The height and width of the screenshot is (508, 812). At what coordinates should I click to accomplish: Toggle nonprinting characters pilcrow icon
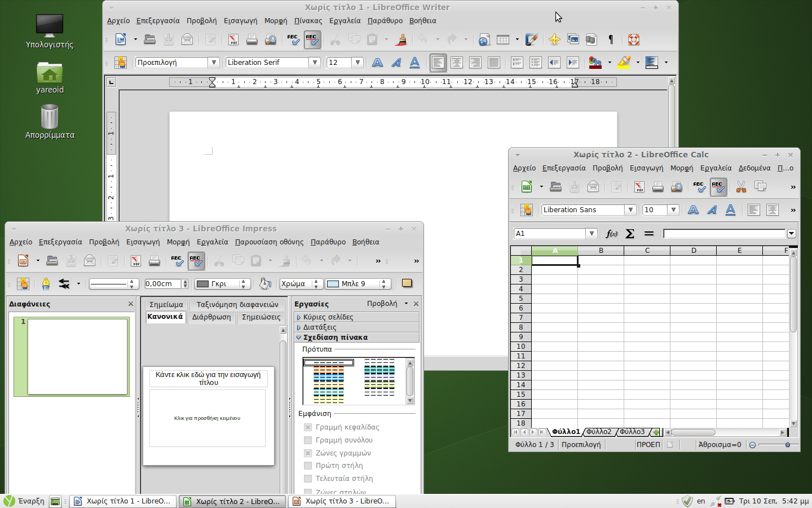click(611, 40)
